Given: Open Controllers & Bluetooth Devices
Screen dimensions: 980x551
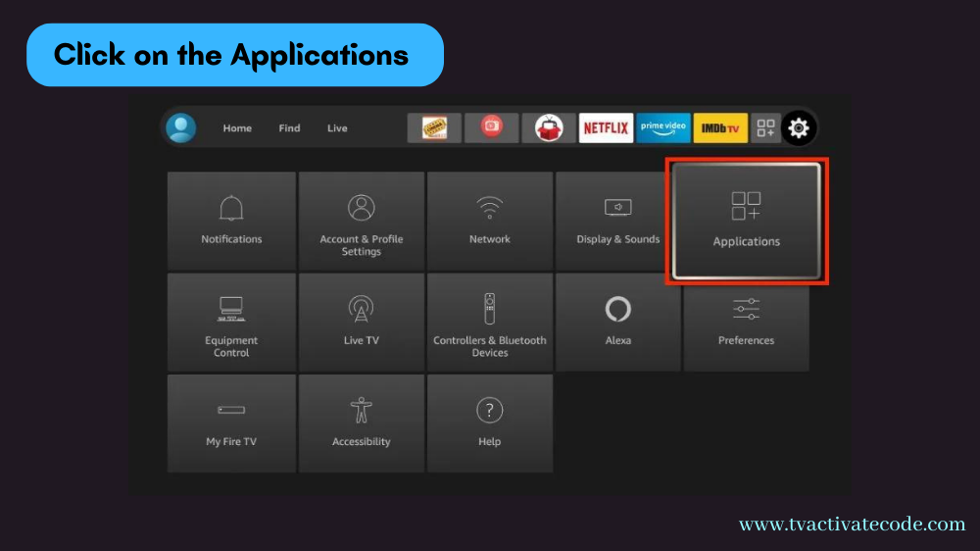Looking at the screenshot, I should click(490, 323).
